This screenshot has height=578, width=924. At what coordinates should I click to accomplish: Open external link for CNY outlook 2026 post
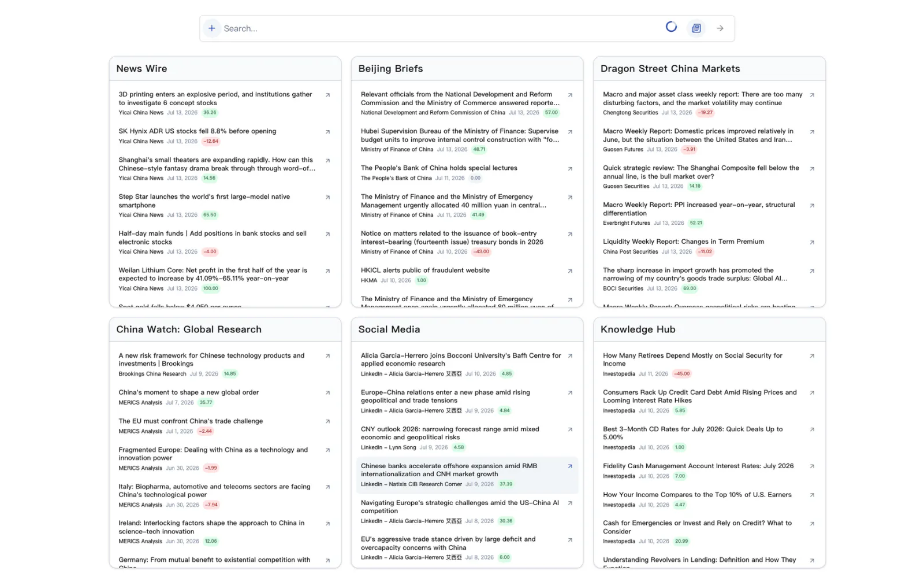(570, 430)
